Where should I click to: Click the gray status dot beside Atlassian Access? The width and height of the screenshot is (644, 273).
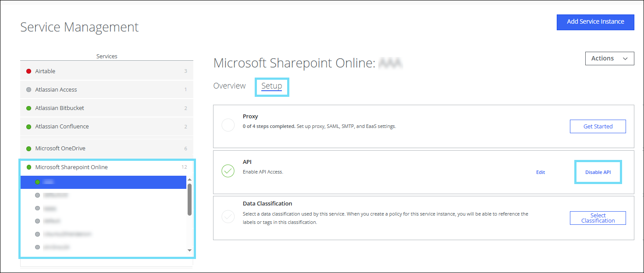[x=29, y=89]
